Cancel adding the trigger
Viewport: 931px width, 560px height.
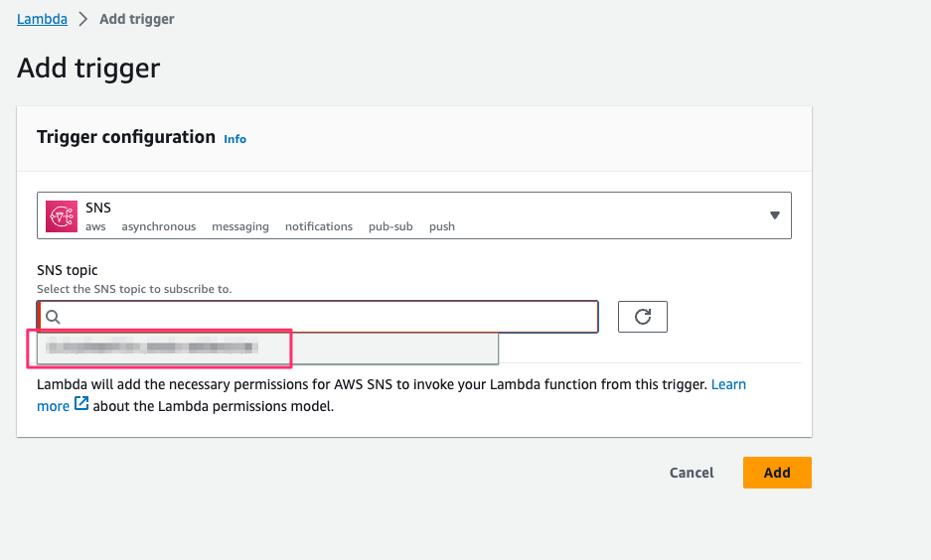[692, 473]
